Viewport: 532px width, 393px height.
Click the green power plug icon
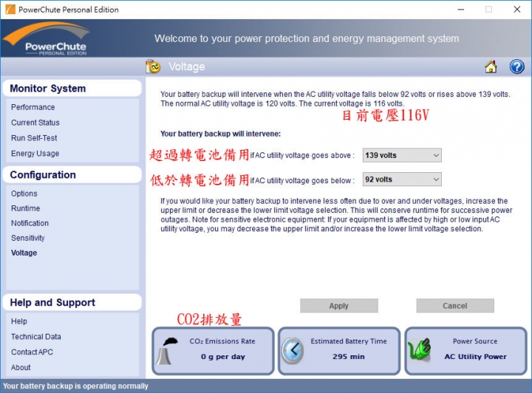point(420,349)
